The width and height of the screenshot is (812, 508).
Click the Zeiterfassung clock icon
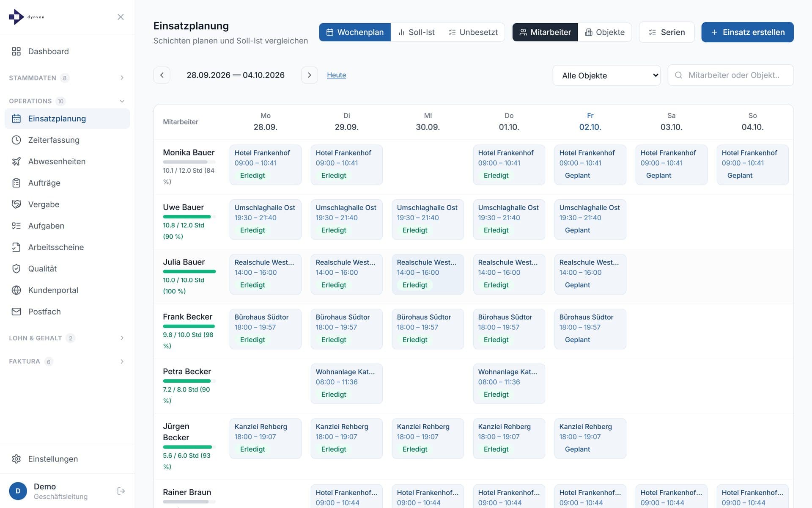coord(16,140)
